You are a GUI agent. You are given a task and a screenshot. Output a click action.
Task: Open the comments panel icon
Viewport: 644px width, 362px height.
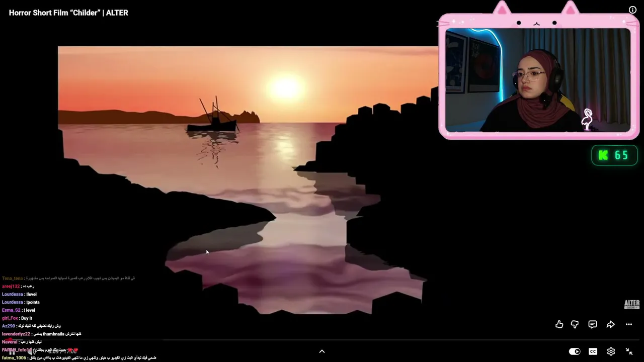593,324
